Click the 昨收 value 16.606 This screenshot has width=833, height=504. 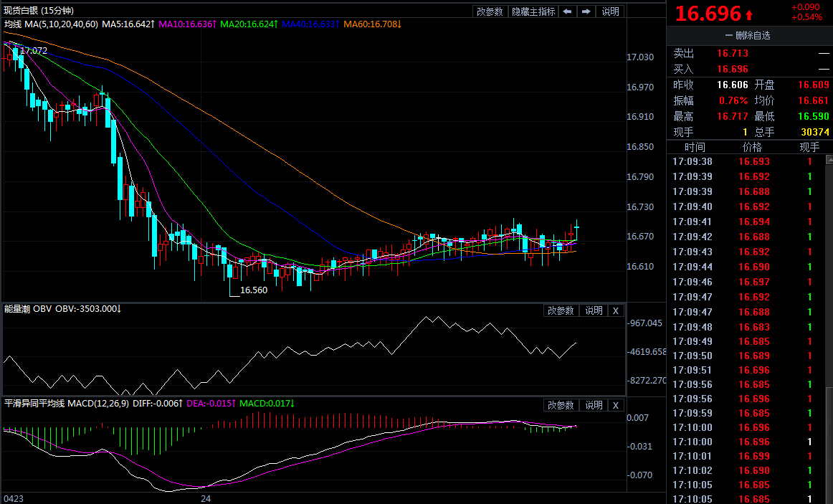(x=733, y=85)
